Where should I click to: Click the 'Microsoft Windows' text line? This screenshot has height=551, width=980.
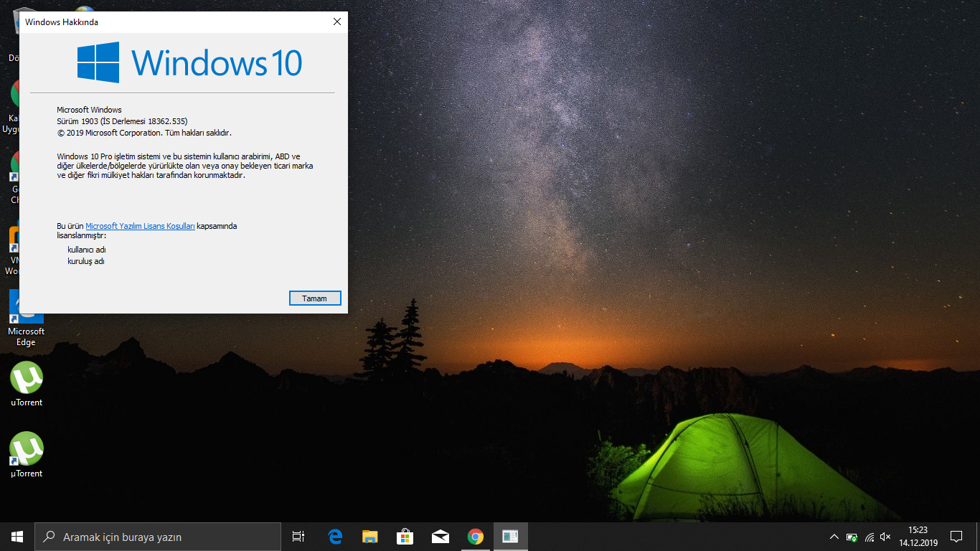(89, 110)
